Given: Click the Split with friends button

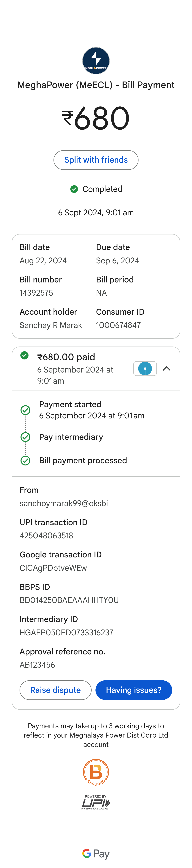Looking at the screenshot, I should (x=96, y=160).
